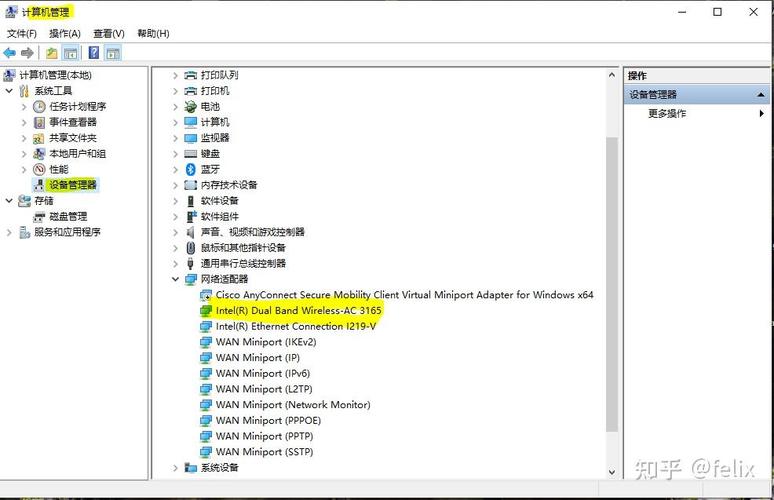The image size is (774, 500).
Task: Click the 键盘 keyboard icon
Action: tap(191, 154)
